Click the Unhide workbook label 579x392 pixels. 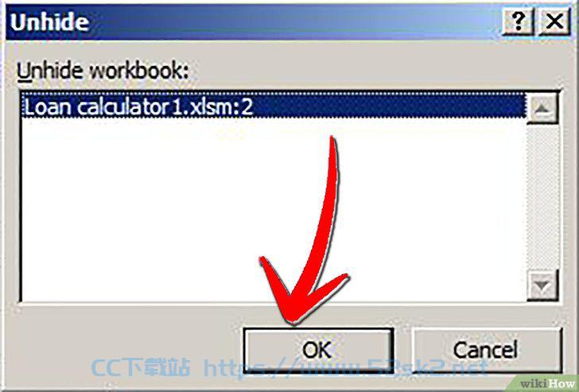pos(103,70)
